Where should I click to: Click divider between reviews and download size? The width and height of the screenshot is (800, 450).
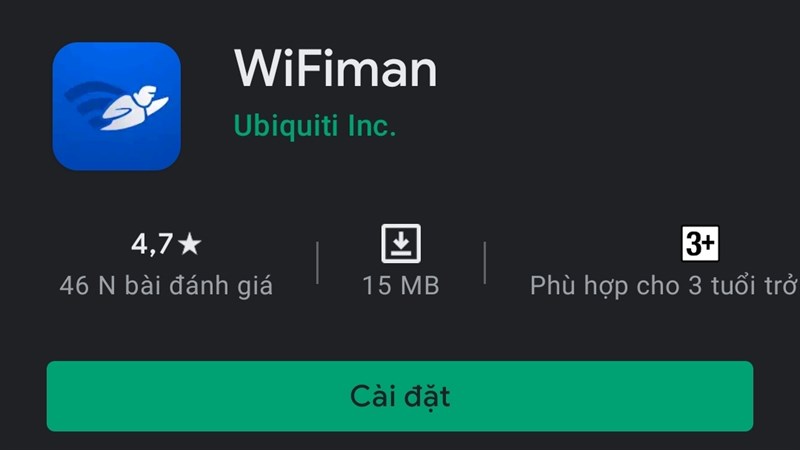[317, 263]
